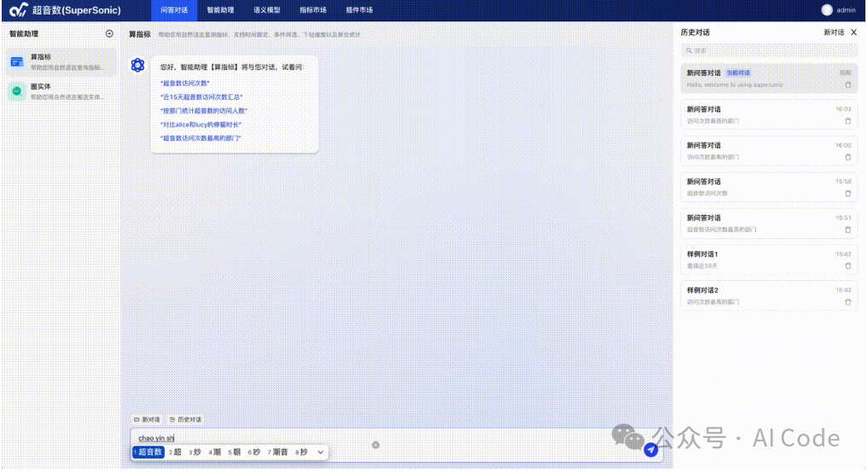Image resolution: width=868 pixels, height=473 pixels.
Task: Try sample question 超音数访问次数最高的部门
Action: pyautogui.click(x=201, y=138)
